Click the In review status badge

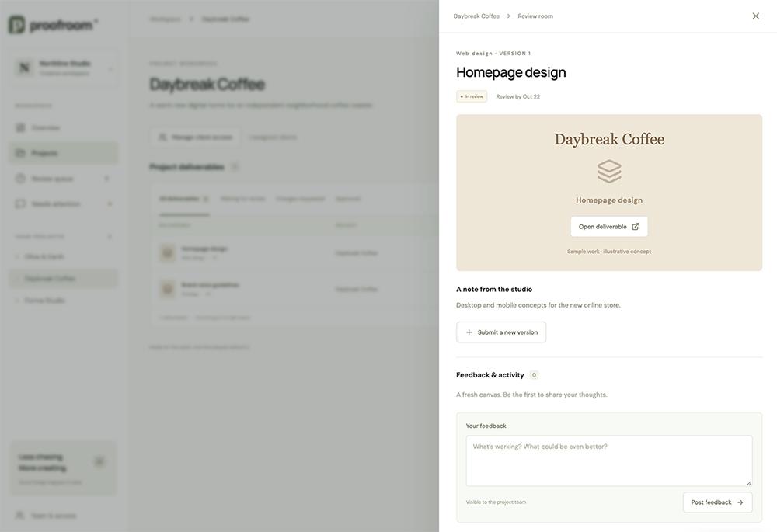pyautogui.click(x=472, y=96)
